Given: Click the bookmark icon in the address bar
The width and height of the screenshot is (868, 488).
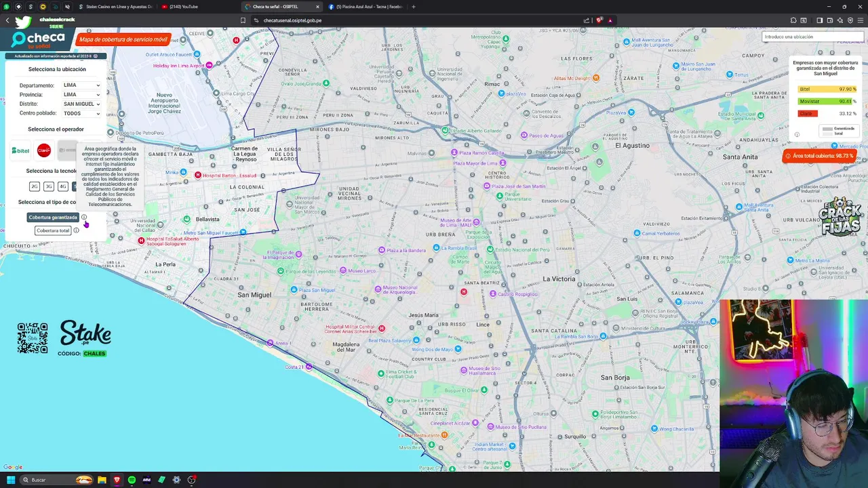Looking at the screenshot, I should pyautogui.click(x=243, y=20).
